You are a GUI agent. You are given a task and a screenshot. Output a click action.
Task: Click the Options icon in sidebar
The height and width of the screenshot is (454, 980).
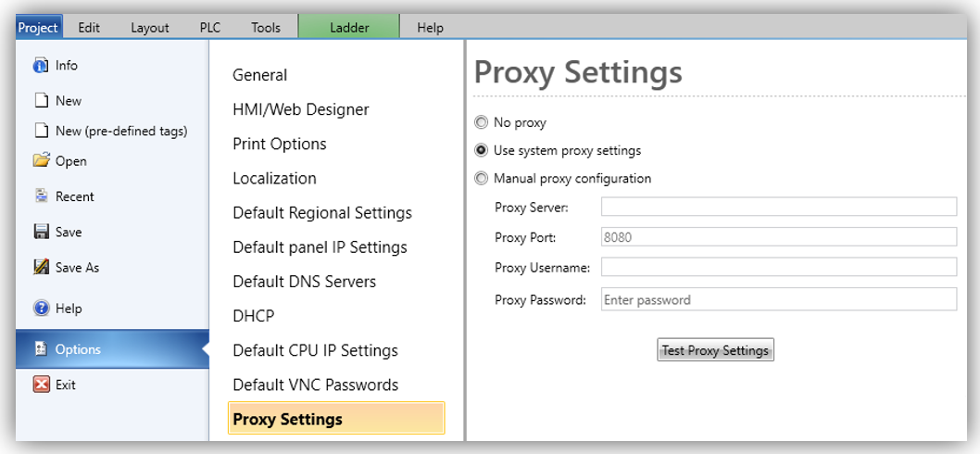41,349
